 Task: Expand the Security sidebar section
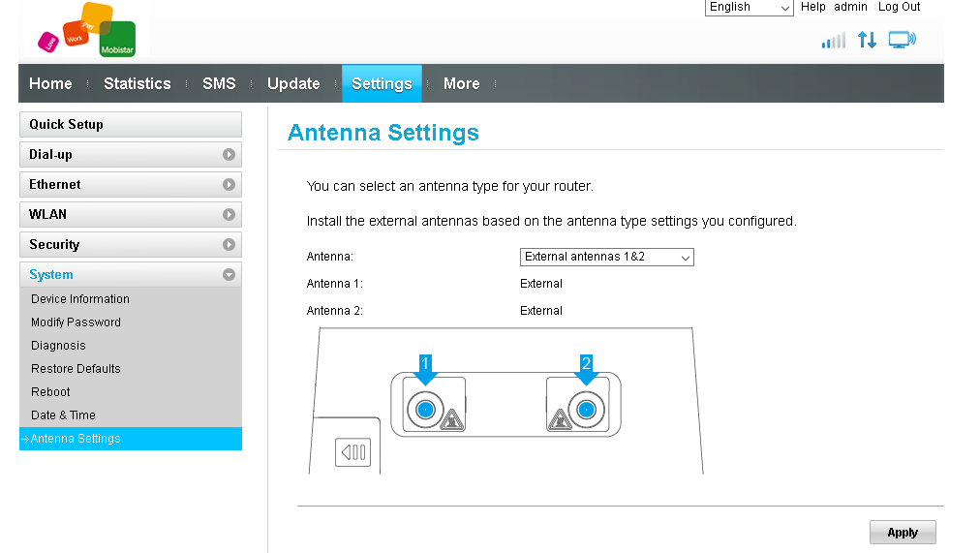tap(130, 245)
